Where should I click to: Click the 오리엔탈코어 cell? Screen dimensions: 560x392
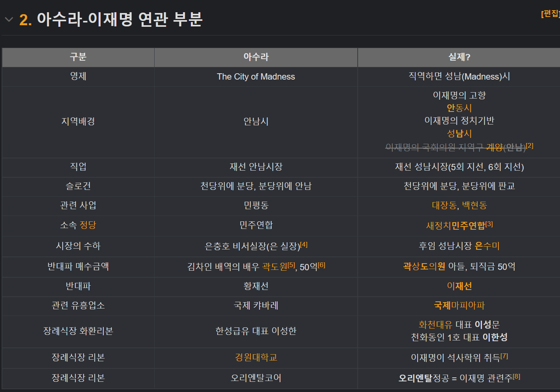point(256,378)
